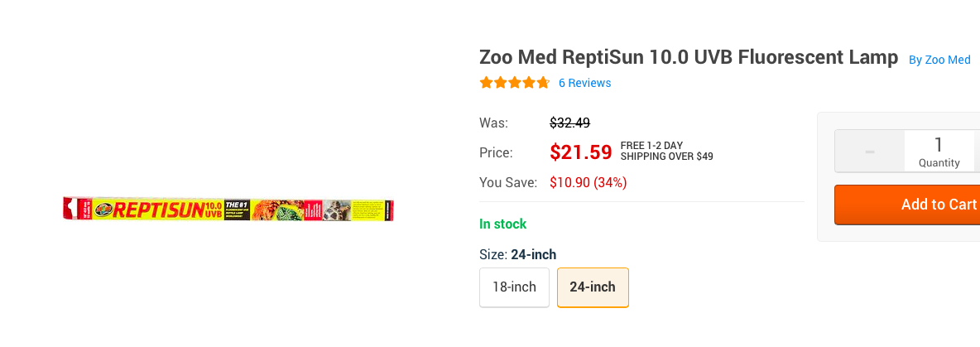The image size is (980, 347).
Task: Click the quantity input field
Action: click(939, 151)
